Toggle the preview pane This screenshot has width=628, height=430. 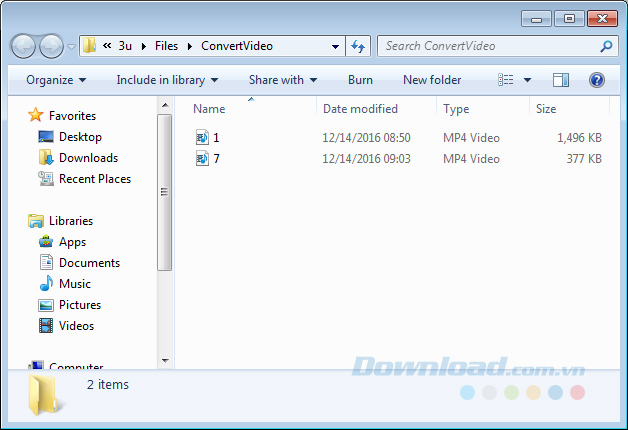(561, 80)
